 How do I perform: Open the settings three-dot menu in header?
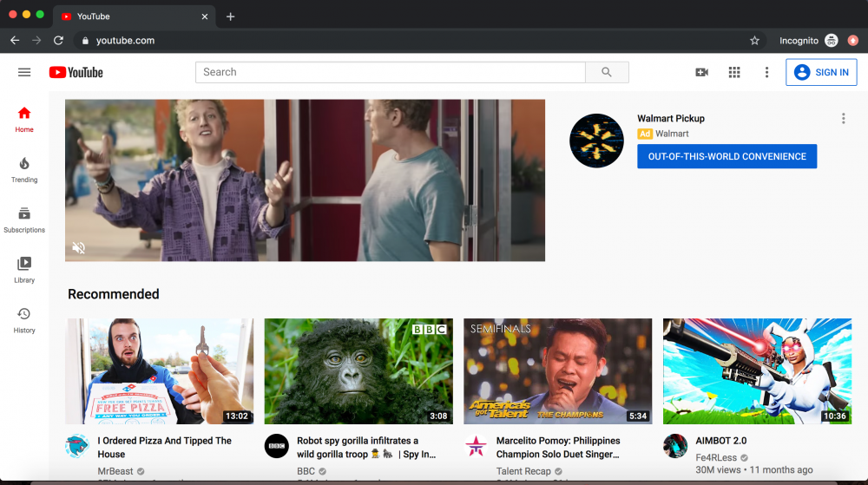(766, 72)
